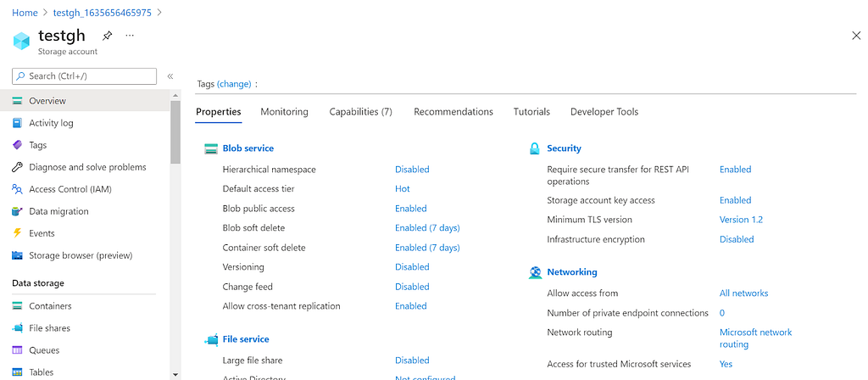Open Activity log from sidebar
Image resolution: width=868 pixels, height=380 pixels.
pyautogui.click(x=51, y=123)
